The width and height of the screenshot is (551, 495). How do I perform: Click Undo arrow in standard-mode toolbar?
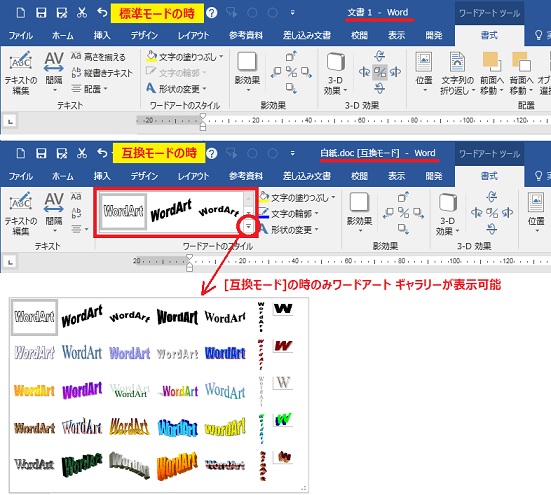point(102,13)
